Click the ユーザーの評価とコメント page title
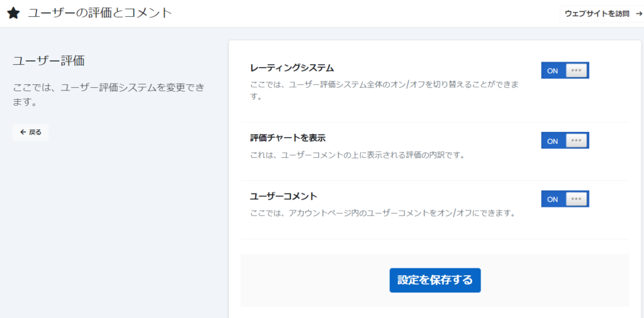This screenshot has height=318, width=644. tap(99, 13)
